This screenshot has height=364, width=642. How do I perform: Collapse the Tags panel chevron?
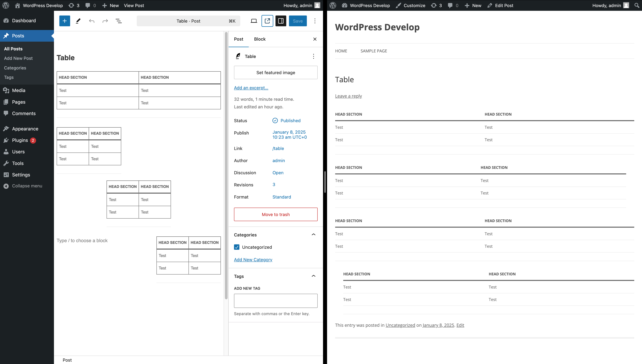coord(313,276)
